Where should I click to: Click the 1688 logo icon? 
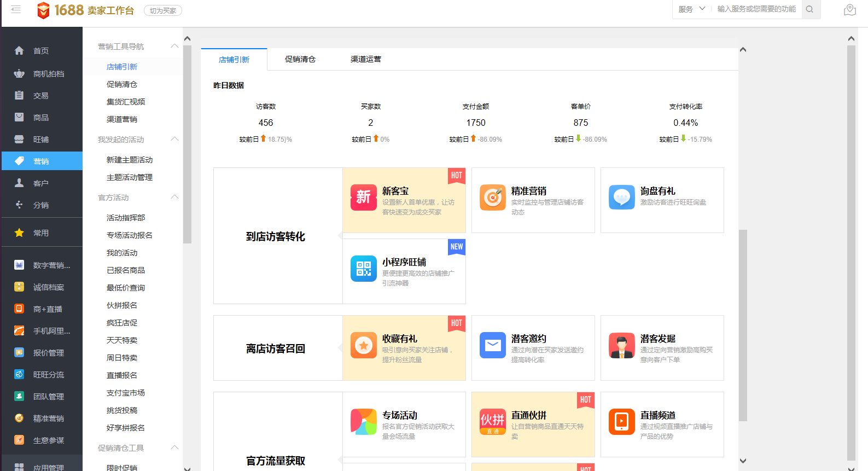point(43,10)
